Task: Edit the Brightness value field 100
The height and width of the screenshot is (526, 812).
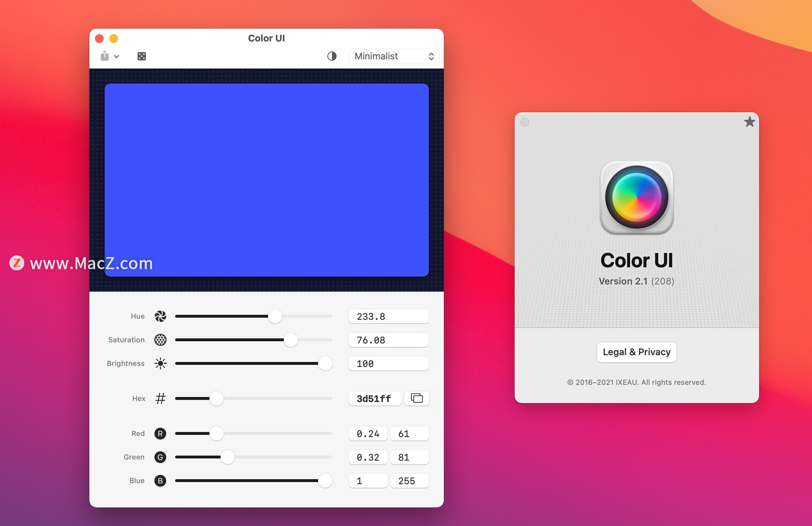Action: click(x=389, y=364)
